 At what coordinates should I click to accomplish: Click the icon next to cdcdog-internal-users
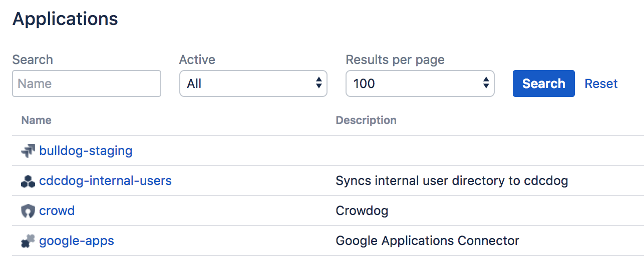[28, 180]
